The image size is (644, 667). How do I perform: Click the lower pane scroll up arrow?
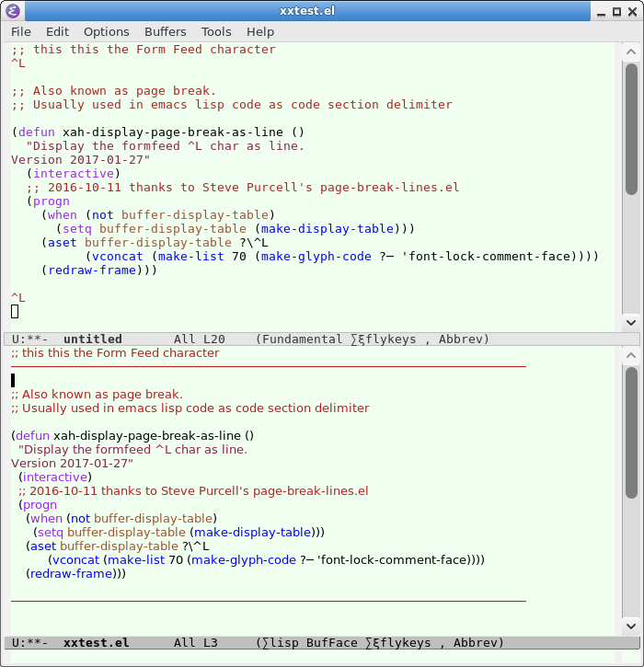631,355
